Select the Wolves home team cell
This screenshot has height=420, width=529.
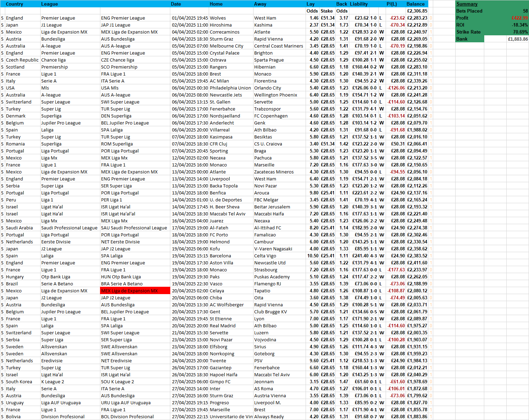pyautogui.click(x=218, y=18)
